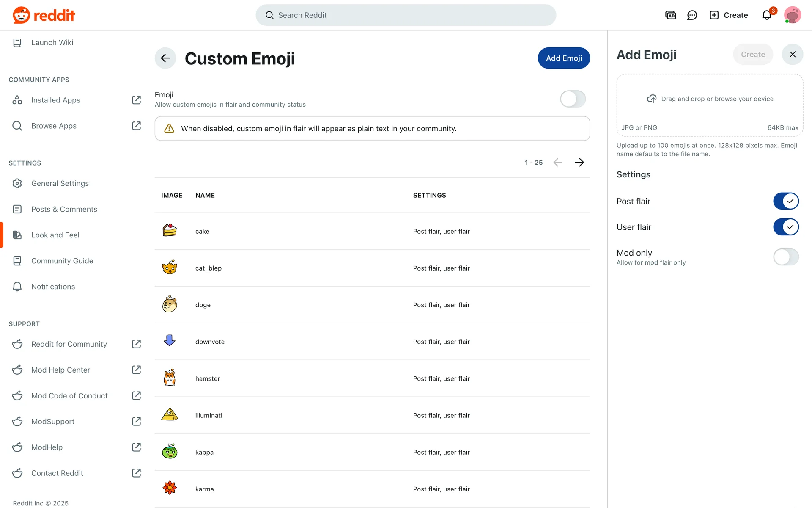
Task: Open the chat messages icon
Action: click(x=692, y=15)
